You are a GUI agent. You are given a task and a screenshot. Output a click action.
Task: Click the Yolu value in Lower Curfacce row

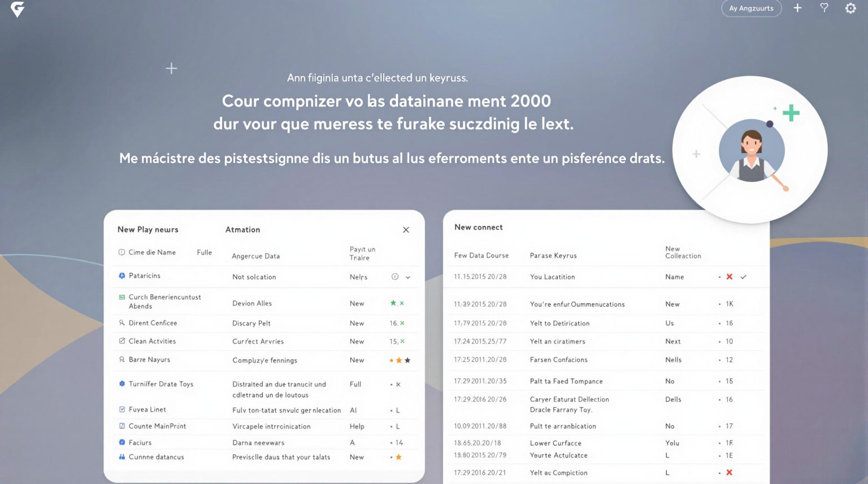(x=672, y=443)
